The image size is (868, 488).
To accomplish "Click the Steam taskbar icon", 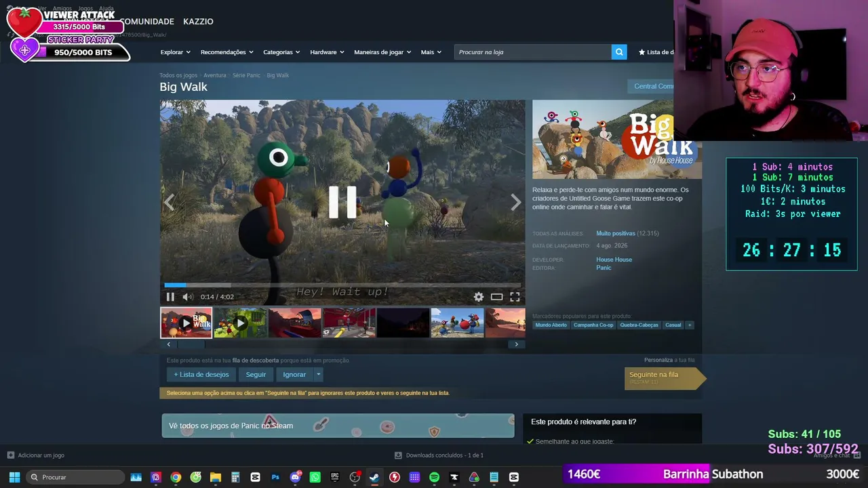I will coord(374,477).
